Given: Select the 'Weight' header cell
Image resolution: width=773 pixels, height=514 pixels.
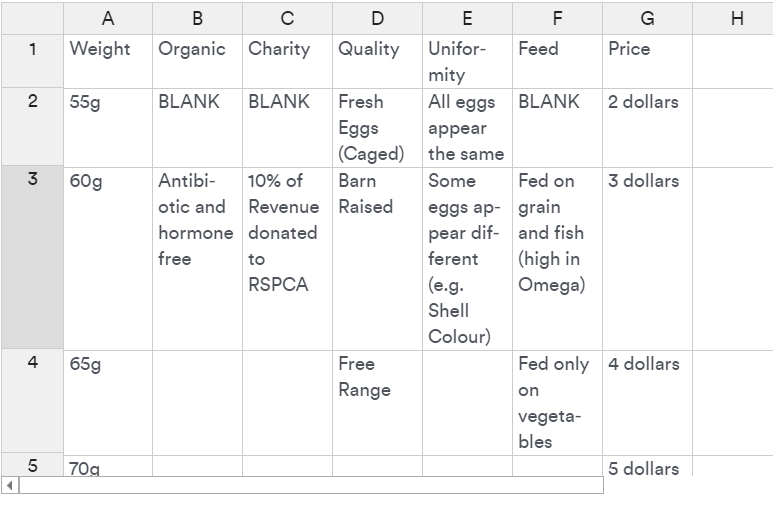Looking at the screenshot, I should pyautogui.click(x=108, y=61).
